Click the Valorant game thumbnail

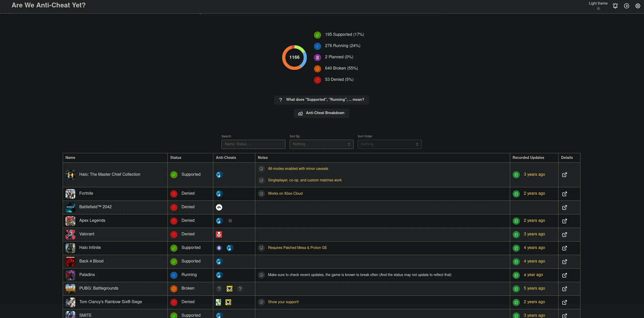point(70,235)
